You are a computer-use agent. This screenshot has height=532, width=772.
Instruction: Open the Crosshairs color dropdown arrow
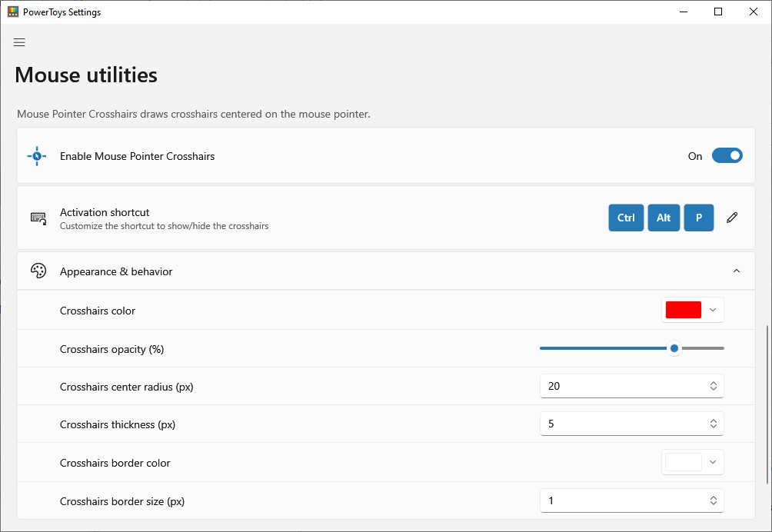713,310
